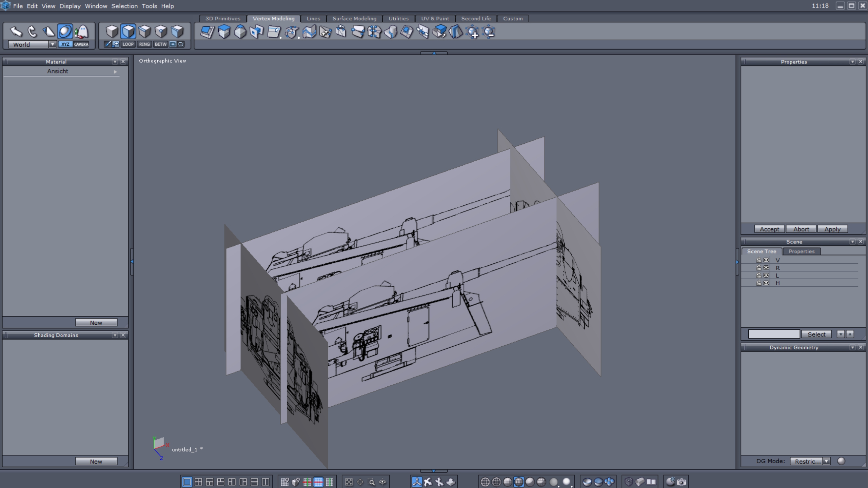The image size is (868, 488).
Task: Choose face selection mode cube icon
Action: [x=128, y=32]
